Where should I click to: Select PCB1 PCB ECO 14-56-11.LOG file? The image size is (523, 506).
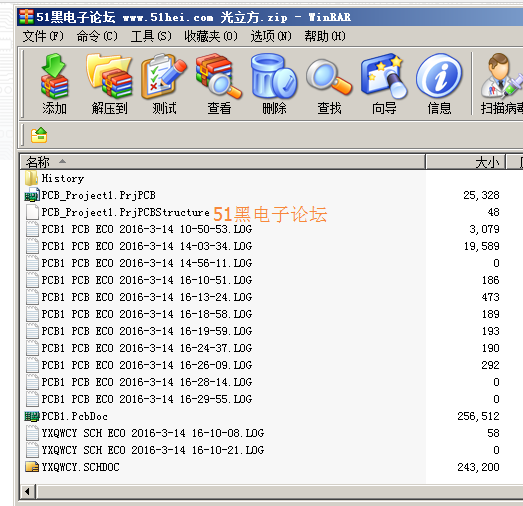coord(147,263)
